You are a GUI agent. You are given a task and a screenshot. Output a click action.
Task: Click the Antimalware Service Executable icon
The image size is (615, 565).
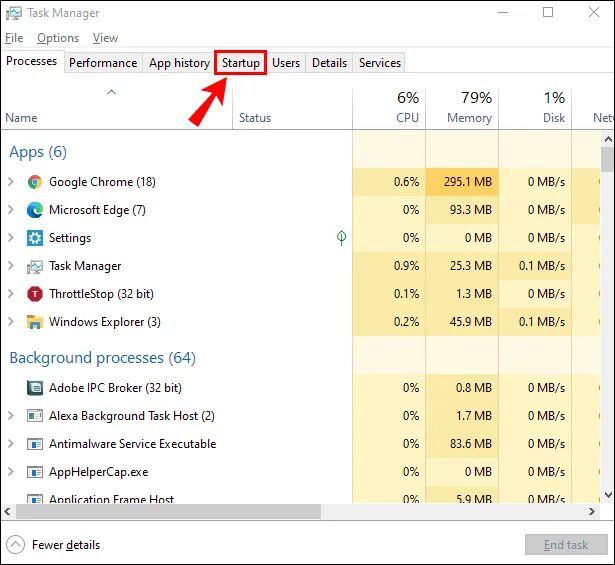point(35,444)
